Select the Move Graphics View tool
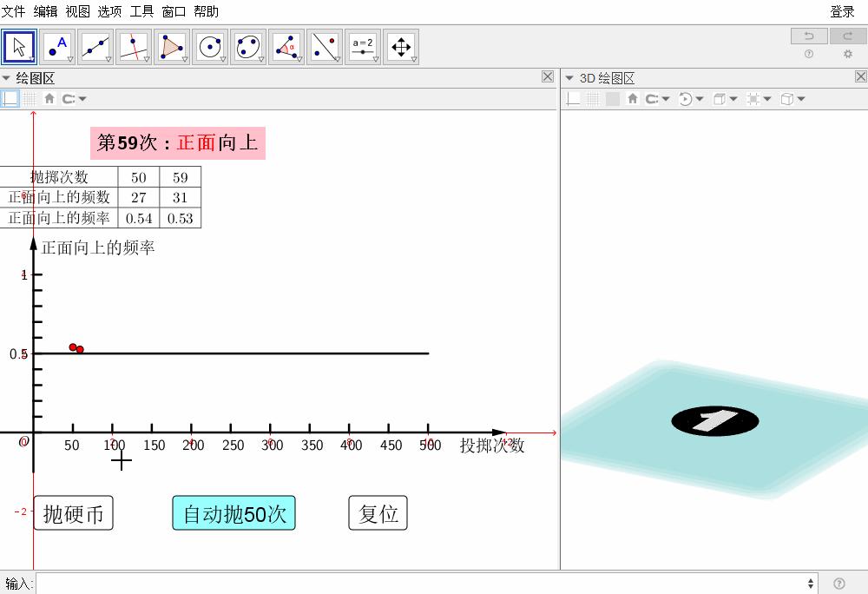The height and width of the screenshot is (594, 868). click(x=401, y=47)
